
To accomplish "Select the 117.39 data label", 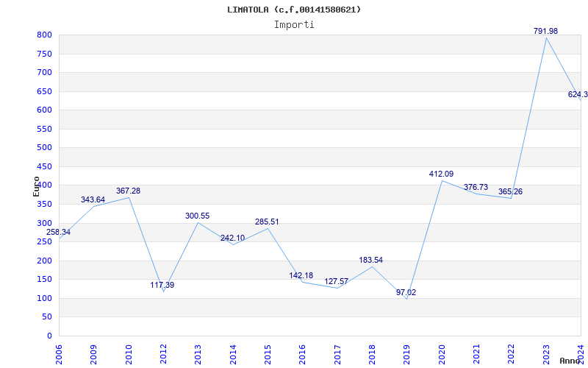I will point(162,285).
